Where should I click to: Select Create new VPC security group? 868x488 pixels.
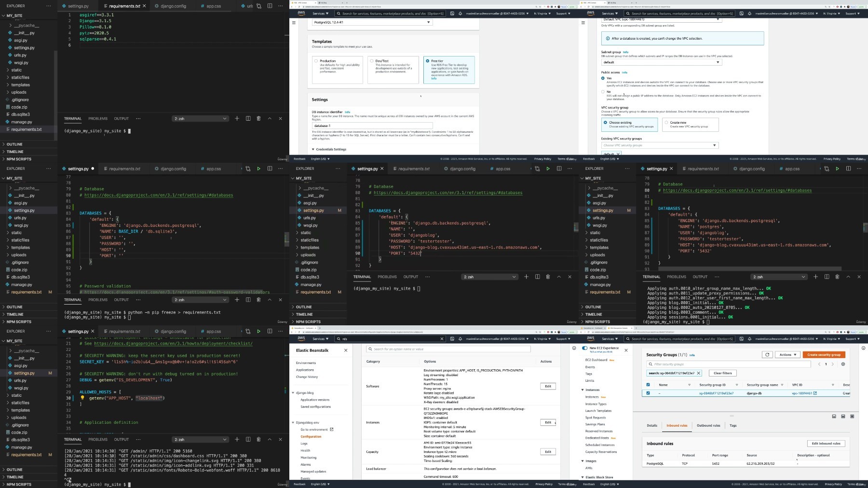point(666,123)
